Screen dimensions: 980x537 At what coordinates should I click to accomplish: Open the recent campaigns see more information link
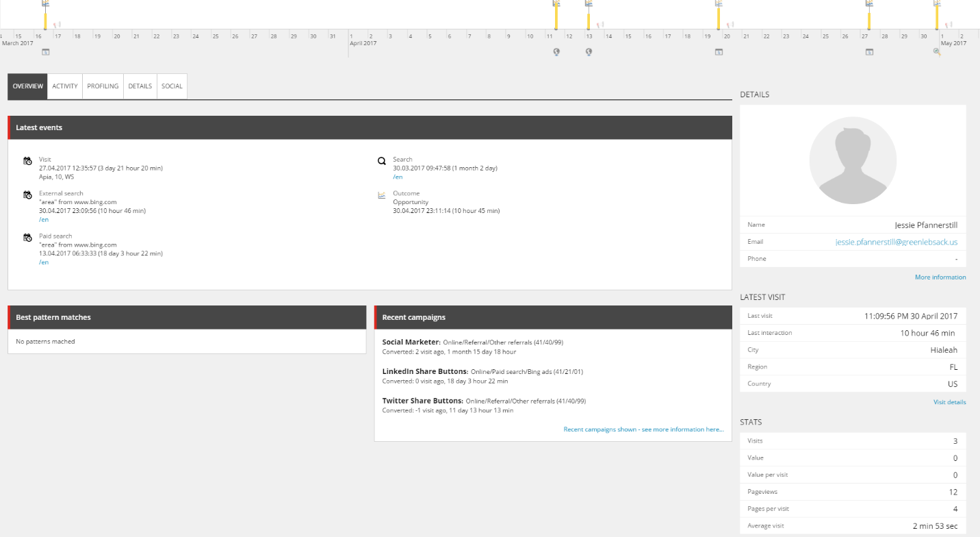tap(643, 429)
